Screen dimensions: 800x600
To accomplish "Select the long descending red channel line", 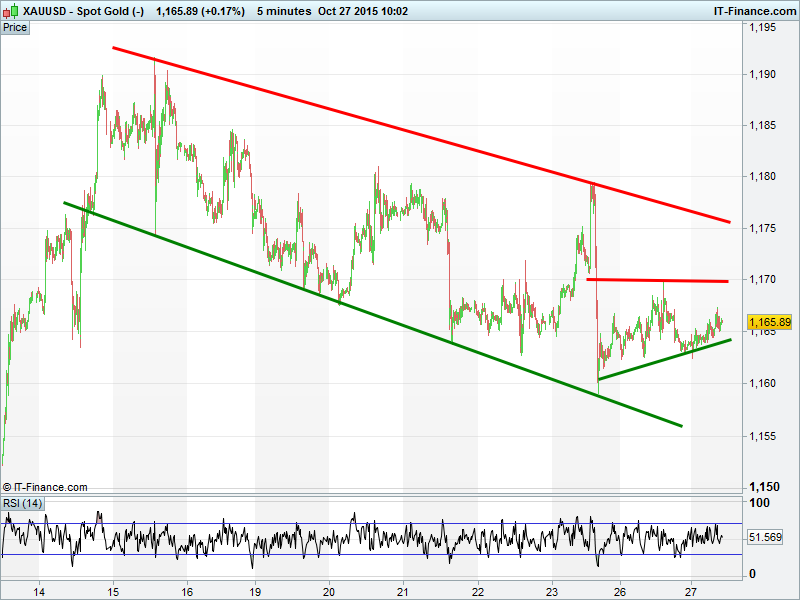I will 421,135.
